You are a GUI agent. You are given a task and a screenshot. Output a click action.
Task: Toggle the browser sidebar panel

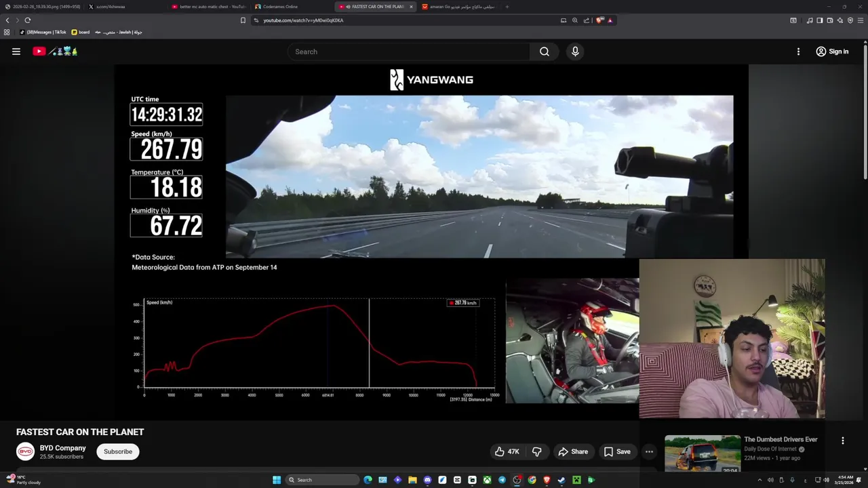coord(820,20)
